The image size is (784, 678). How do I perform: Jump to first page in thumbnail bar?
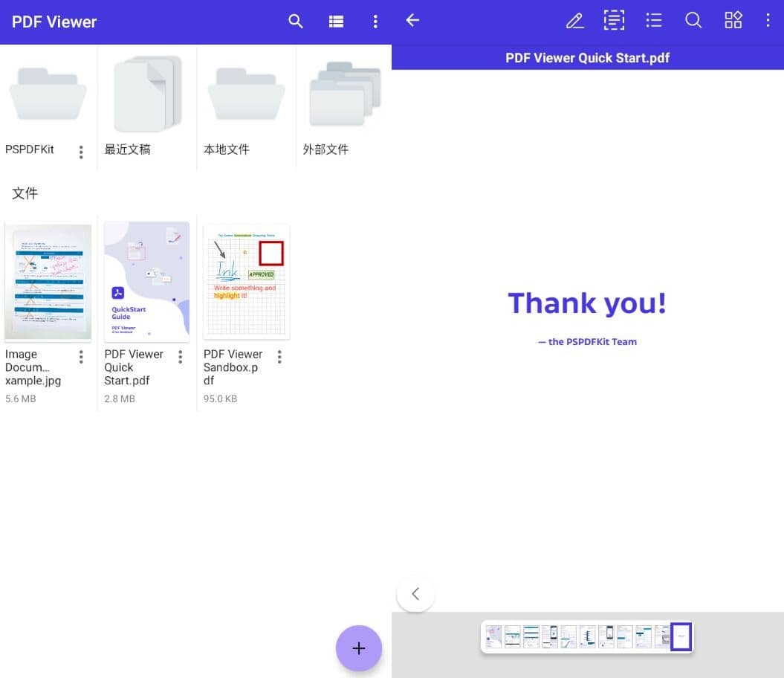click(x=493, y=637)
